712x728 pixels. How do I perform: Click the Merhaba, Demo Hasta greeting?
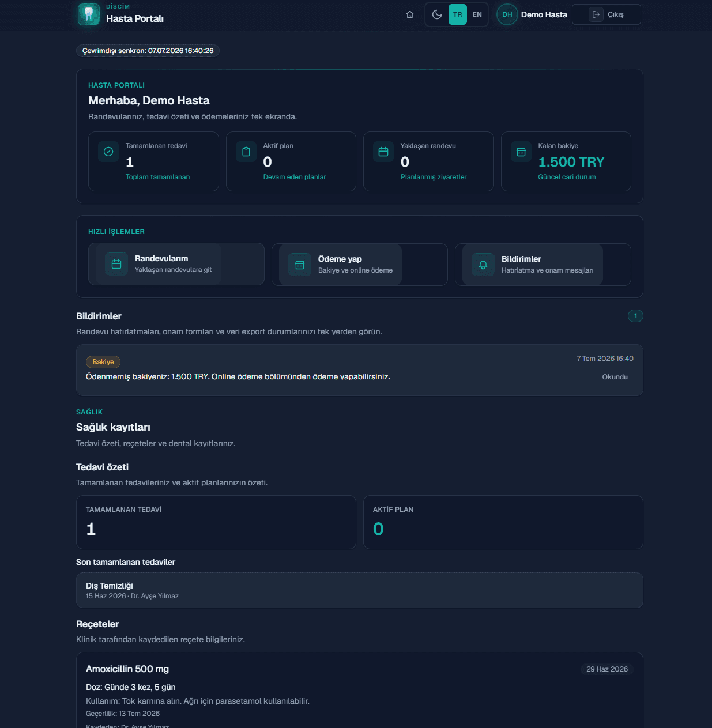[x=149, y=100]
